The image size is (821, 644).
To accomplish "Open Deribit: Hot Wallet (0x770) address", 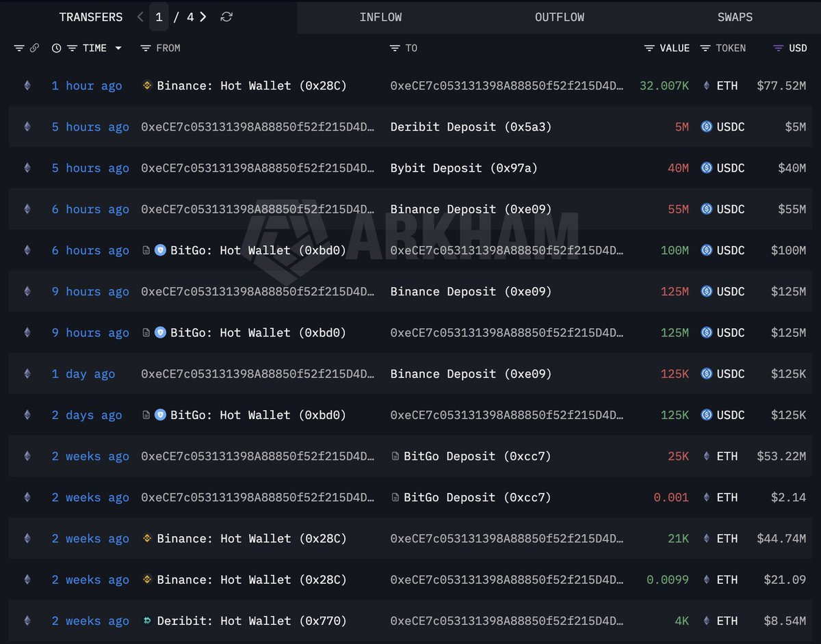I will point(252,621).
